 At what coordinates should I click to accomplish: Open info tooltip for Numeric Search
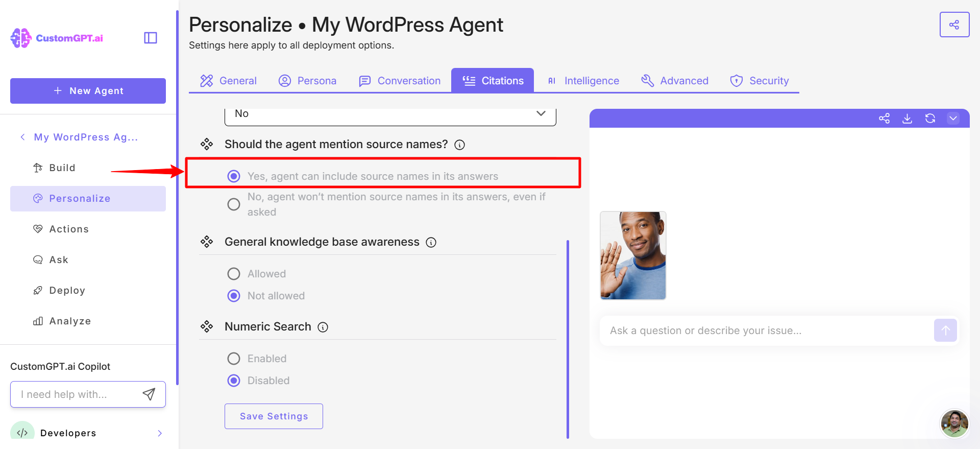[x=323, y=327]
